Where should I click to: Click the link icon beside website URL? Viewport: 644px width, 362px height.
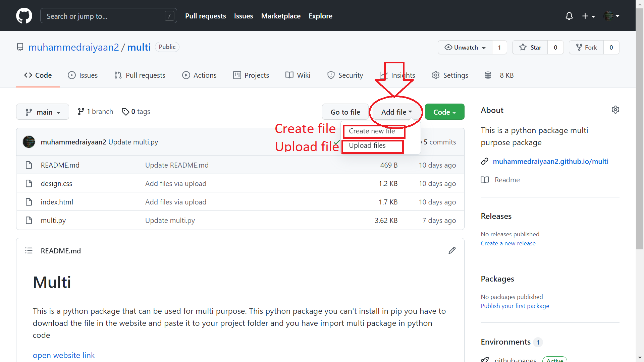coord(484,162)
